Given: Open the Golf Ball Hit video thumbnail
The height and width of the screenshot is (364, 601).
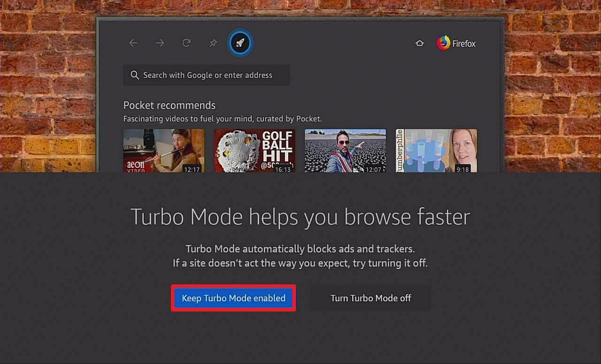Looking at the screenshot, I should point(254,150).
